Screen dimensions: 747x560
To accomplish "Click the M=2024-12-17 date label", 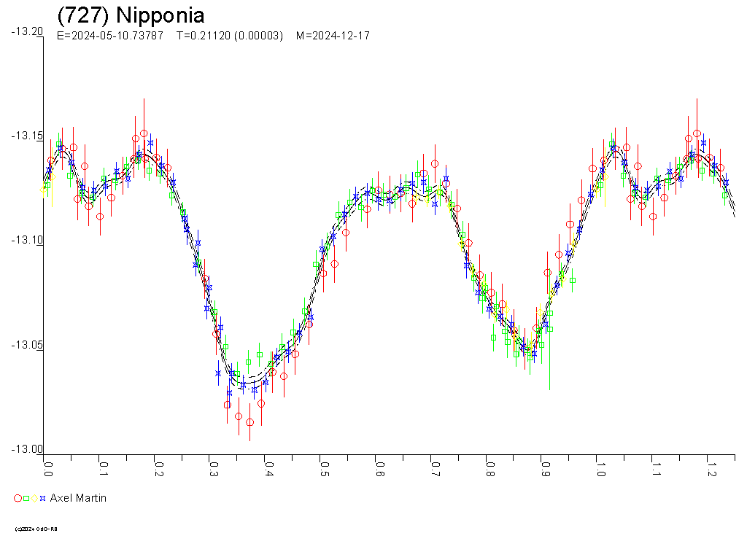I will pyautogui.click(x=333, y=36).
